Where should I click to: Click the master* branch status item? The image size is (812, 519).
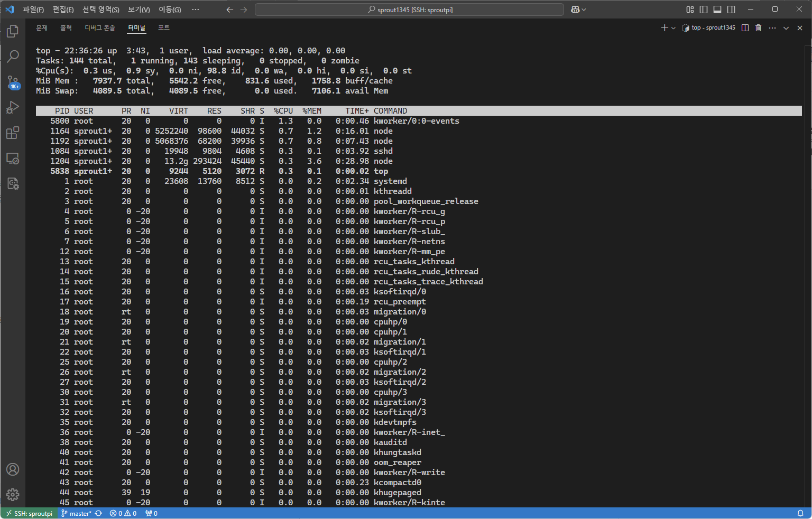[x=76, y=513]
